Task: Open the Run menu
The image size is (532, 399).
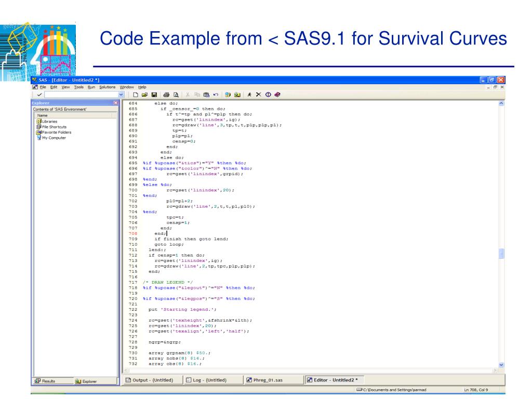Action: click(91, 87)
